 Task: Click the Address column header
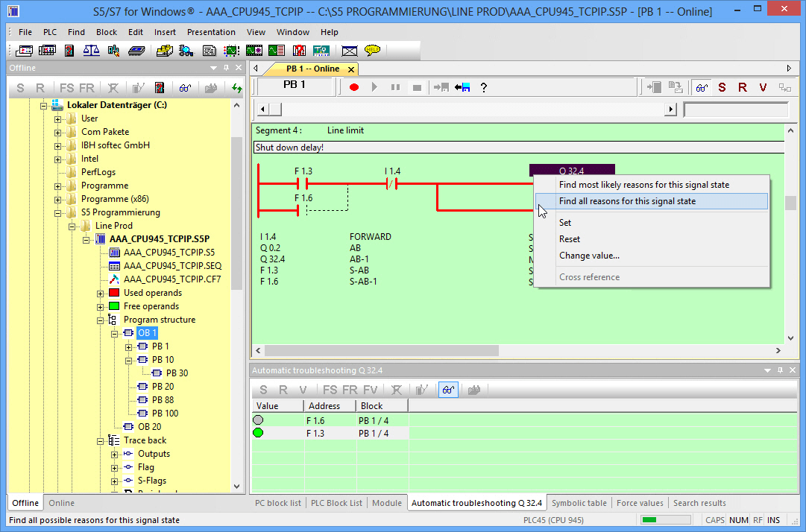pos(330,405)
